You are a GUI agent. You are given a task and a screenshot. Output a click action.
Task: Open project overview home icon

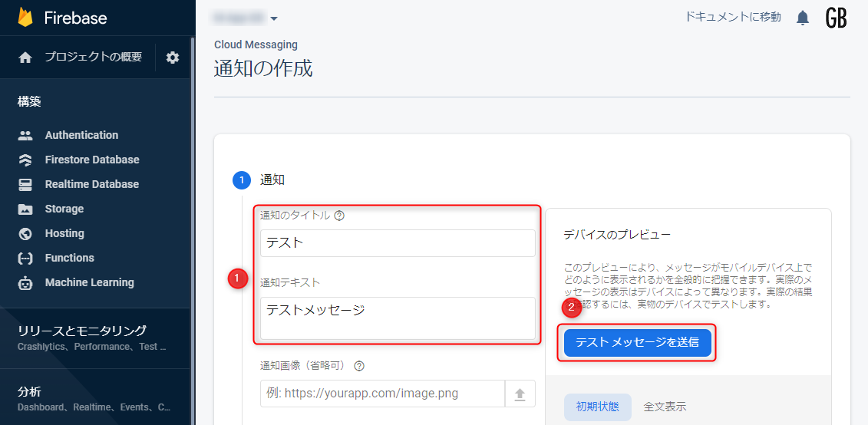[x=25, y=58]
